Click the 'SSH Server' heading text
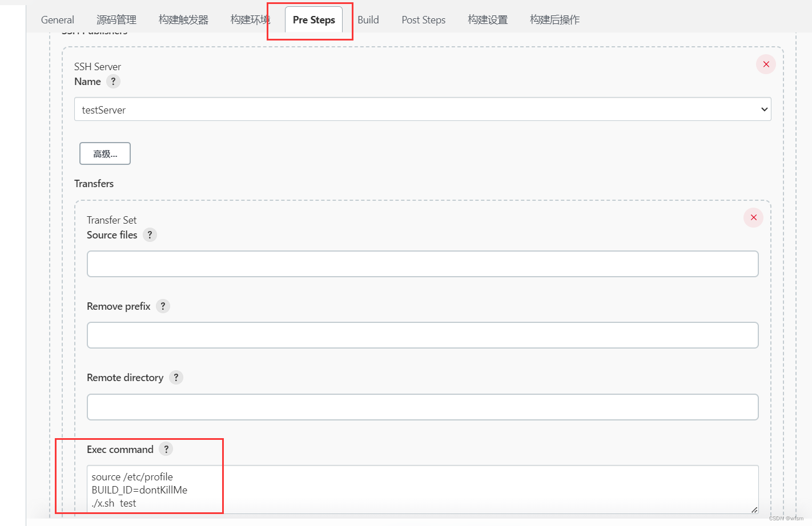Viewport: 812px width, 526px height. tap(98, 67)
